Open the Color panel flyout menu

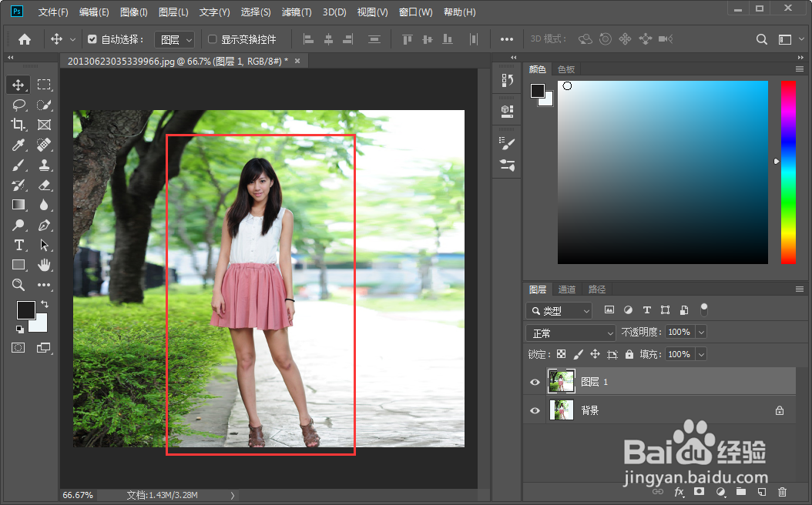pyautogui.click(x=799, y=69)
